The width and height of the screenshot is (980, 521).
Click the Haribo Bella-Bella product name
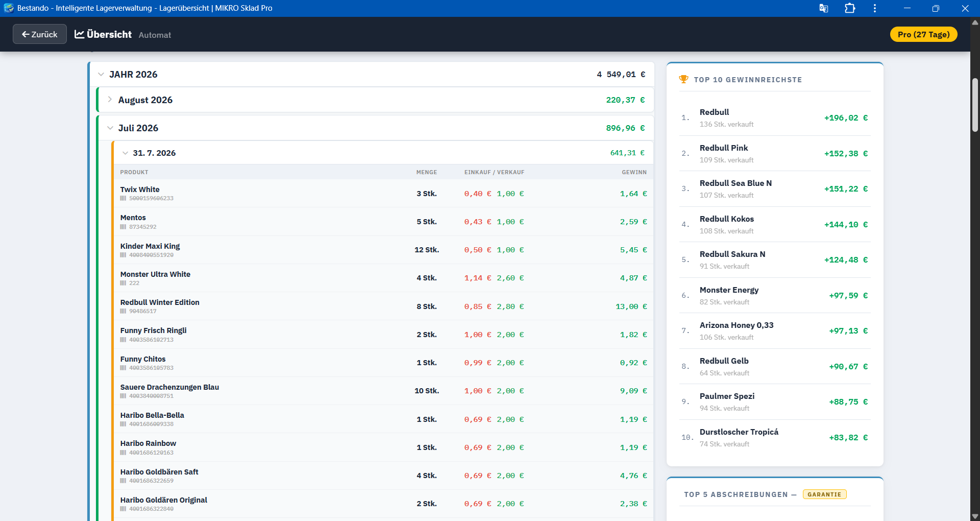[152, 415]
